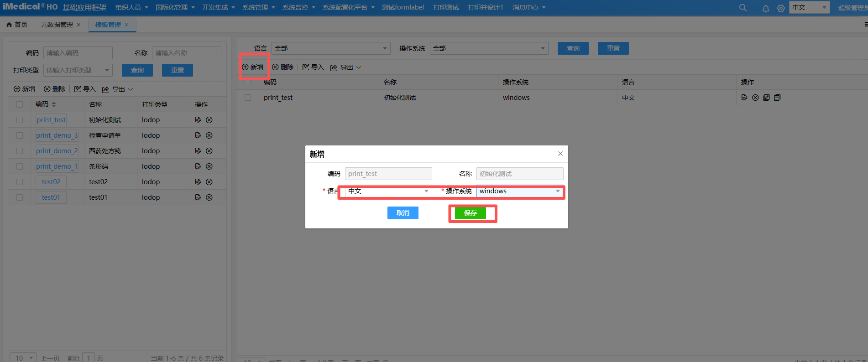Click delete icon for test02 row
This screenshot has width=868, height=362.
coord(209,182)
